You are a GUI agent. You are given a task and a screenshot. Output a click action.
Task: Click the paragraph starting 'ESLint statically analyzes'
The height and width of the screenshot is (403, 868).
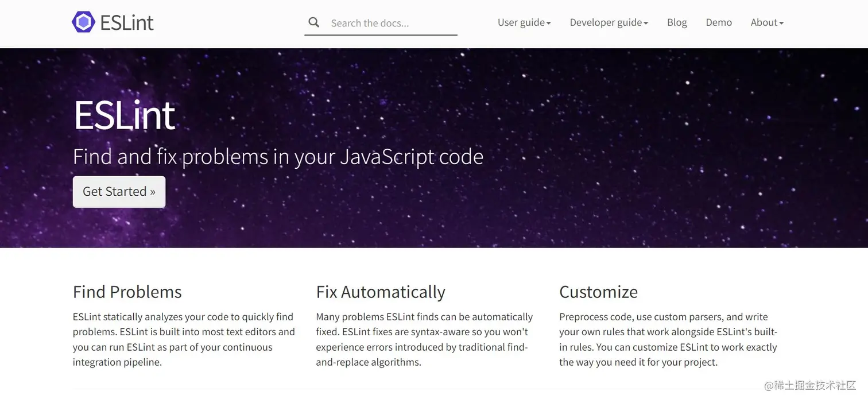[184, 339]
